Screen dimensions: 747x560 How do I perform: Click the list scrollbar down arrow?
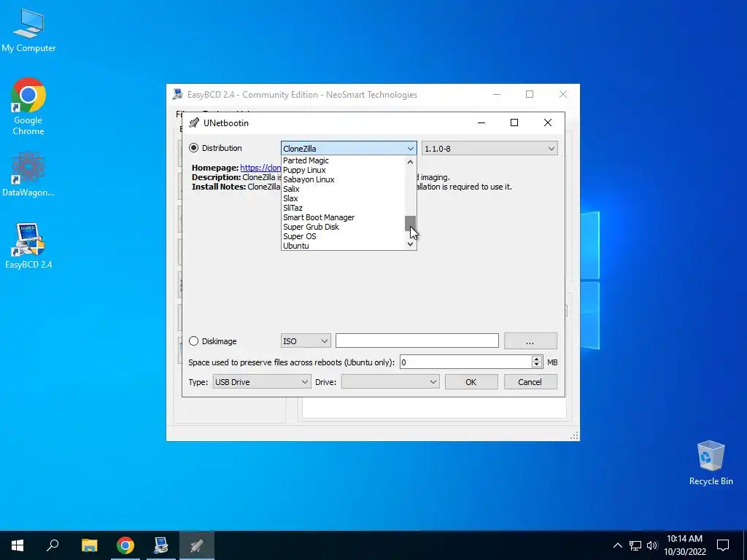point(410,244)
